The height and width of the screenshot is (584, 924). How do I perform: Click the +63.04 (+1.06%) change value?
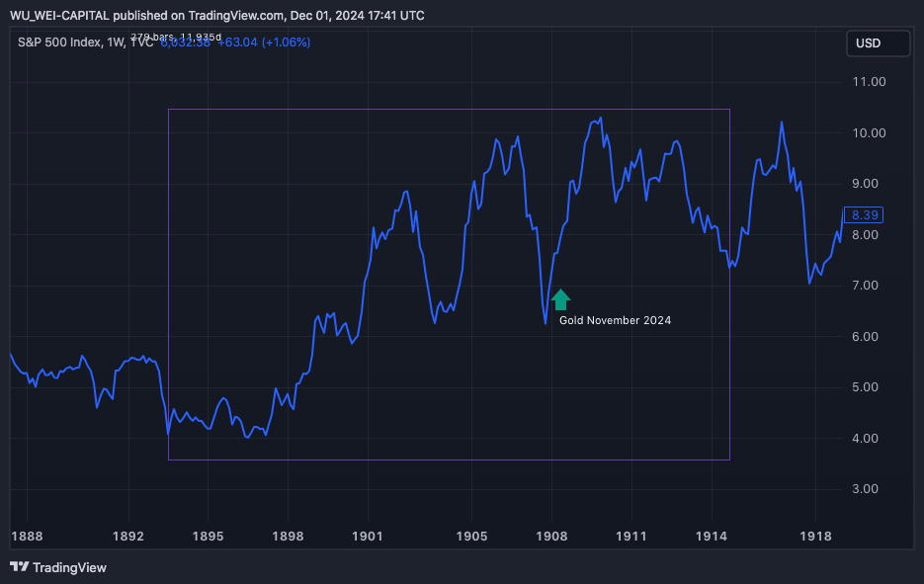(x=264, y=42)
